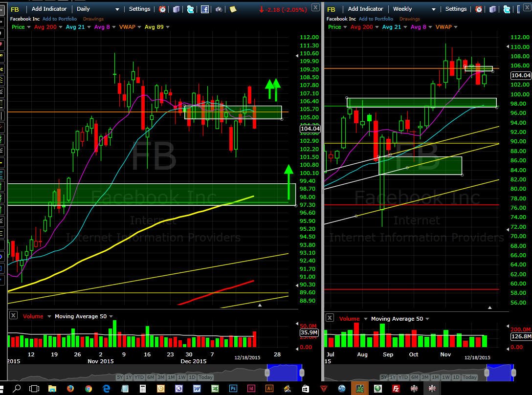Open Drawings in weekly chart
The height and width of the screenshot is (395, 532).
coord(410,19)
